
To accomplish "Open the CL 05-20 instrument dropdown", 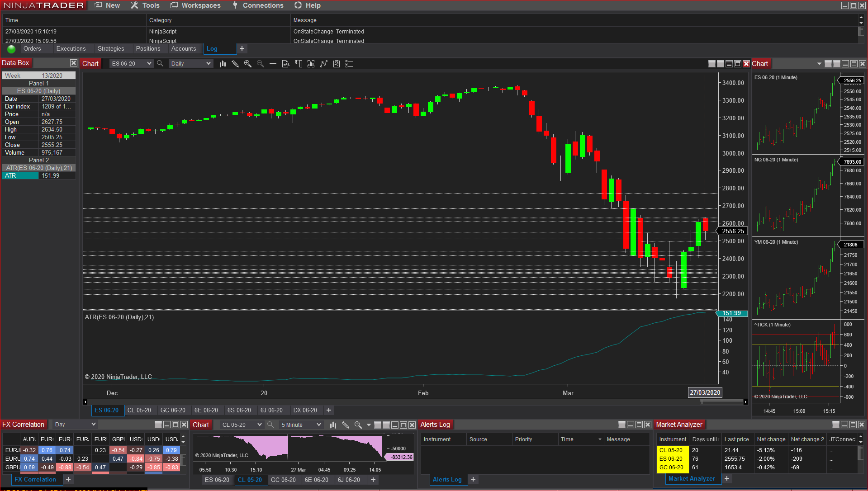I will pyautogui.click(x=242, y=425).
